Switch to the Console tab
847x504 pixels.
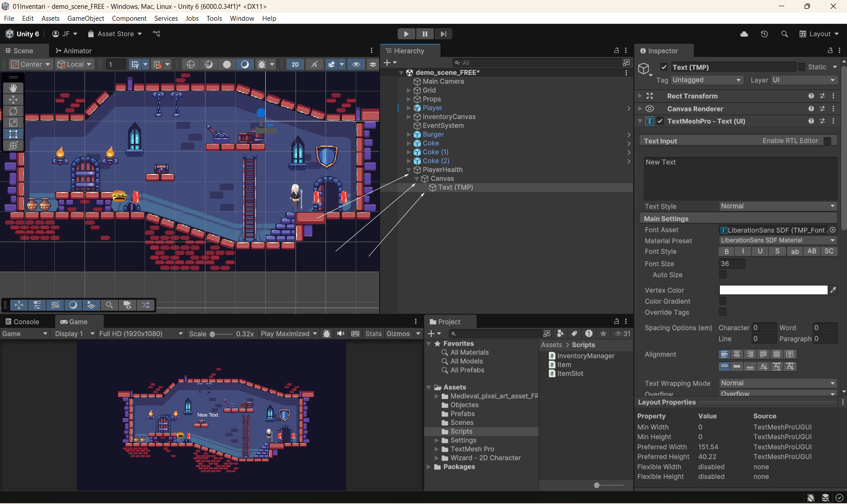tap(22, 322)
